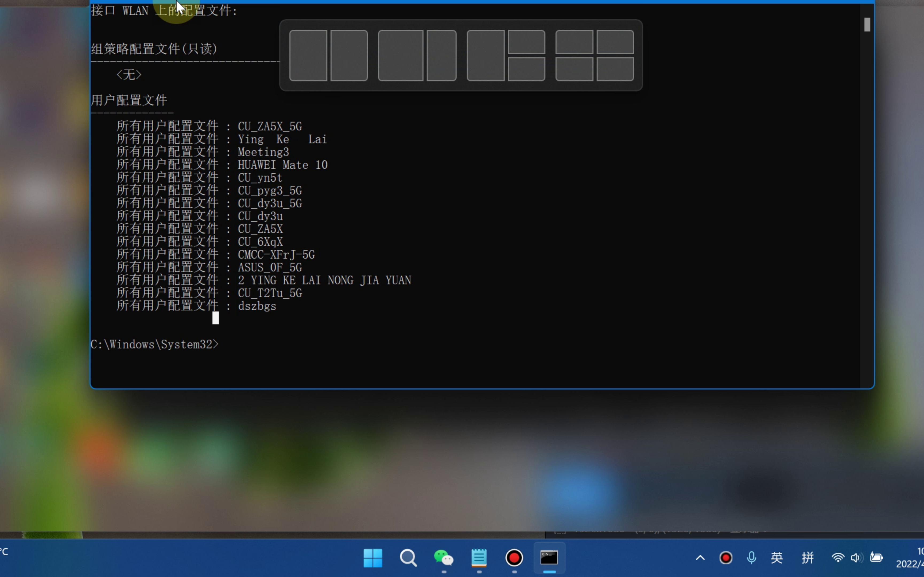The image size is (924, 577).
Task: Click the 组策略配置文件(只读) heading
Action: 154,49
